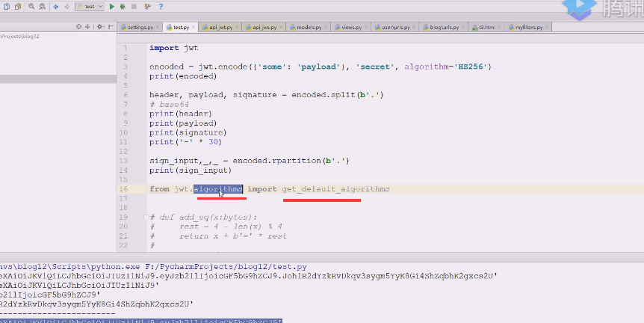Open the blog\urls.py tab
This screenshot has width=644, height=323.
tap(444, 27)
